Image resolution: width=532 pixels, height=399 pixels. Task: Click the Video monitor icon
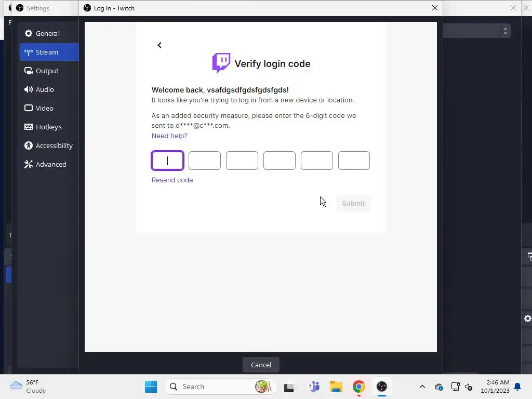coord(29,108)
